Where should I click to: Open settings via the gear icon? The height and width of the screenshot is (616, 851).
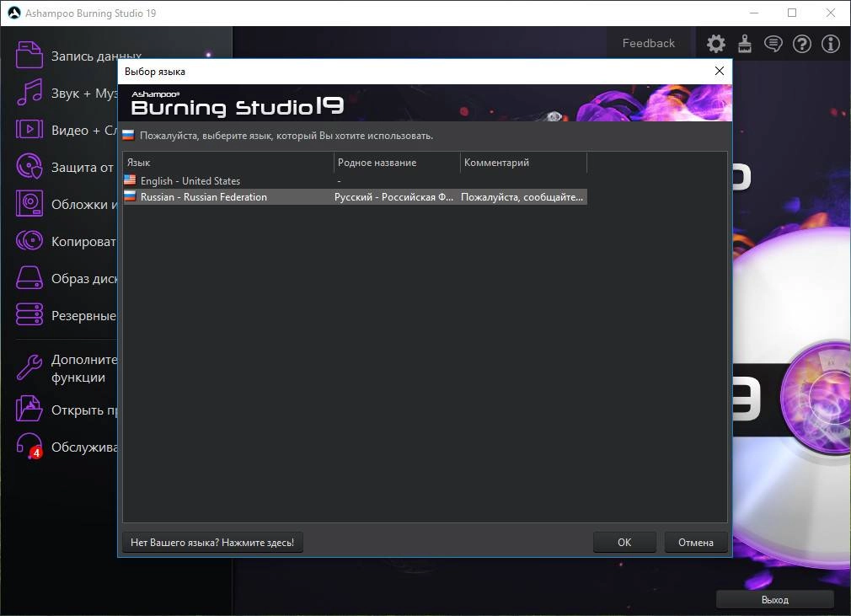(x=716, y=44)
